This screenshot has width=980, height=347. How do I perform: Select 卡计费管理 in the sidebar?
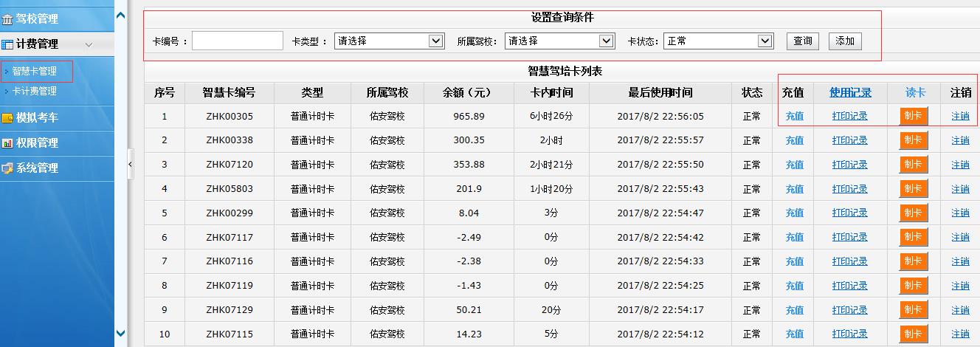(x=35, y=92)
